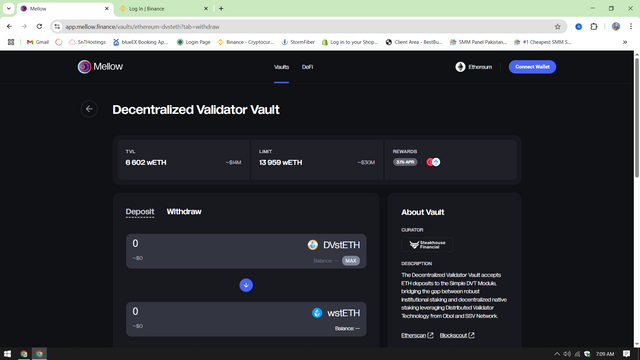
Task: Open the Blockscout external link
Action: (x=457, y=336)
